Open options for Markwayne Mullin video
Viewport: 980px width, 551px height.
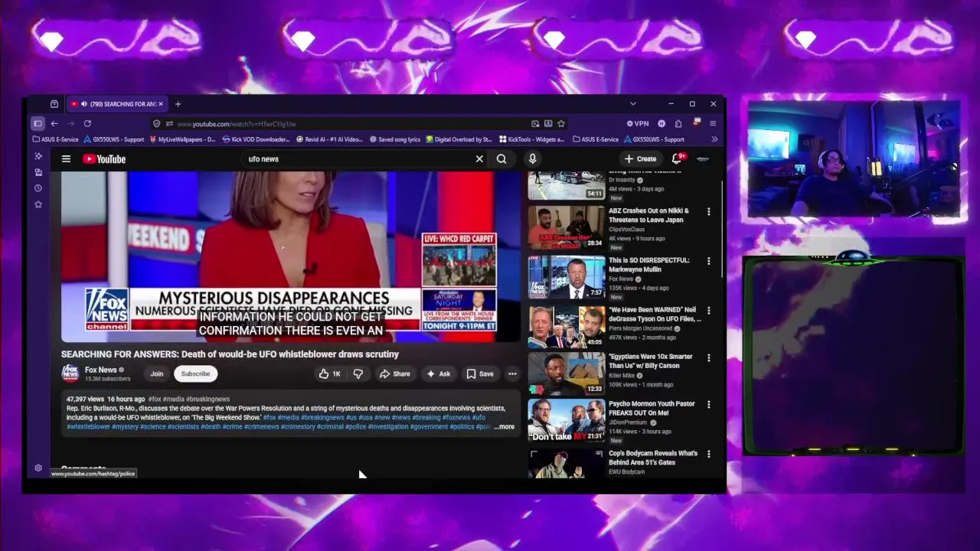tap(708, 261)
